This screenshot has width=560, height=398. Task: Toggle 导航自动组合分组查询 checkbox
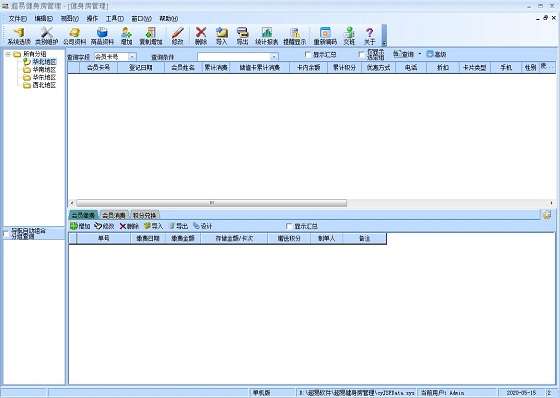[x=6, y=234]
